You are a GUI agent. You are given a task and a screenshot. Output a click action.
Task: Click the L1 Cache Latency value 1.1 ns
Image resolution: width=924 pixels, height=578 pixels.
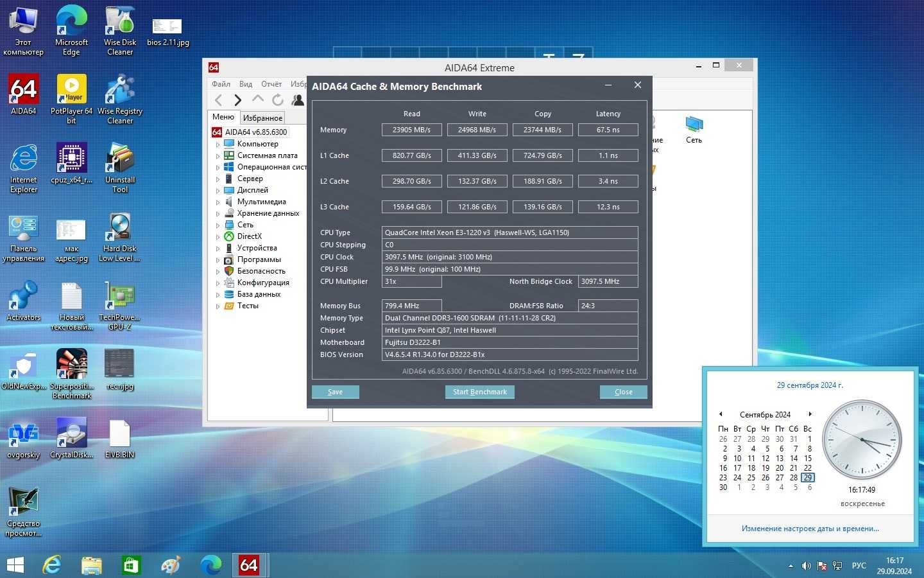point(608,155)
